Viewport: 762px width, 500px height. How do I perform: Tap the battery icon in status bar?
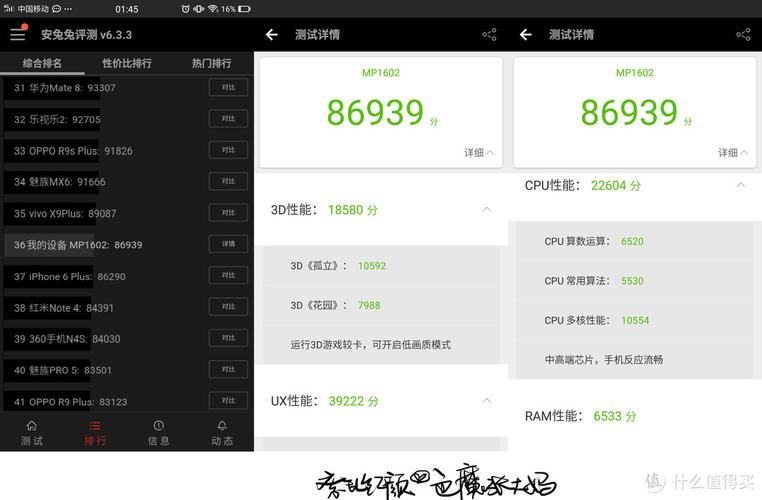[x=244, y=9]
